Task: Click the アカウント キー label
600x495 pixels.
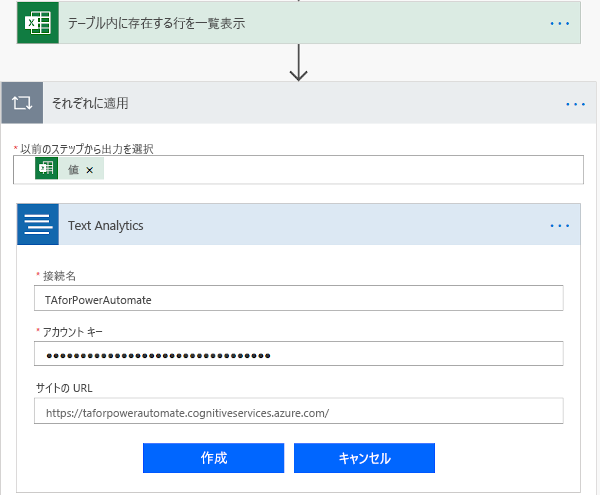Action: click(72, 332)
